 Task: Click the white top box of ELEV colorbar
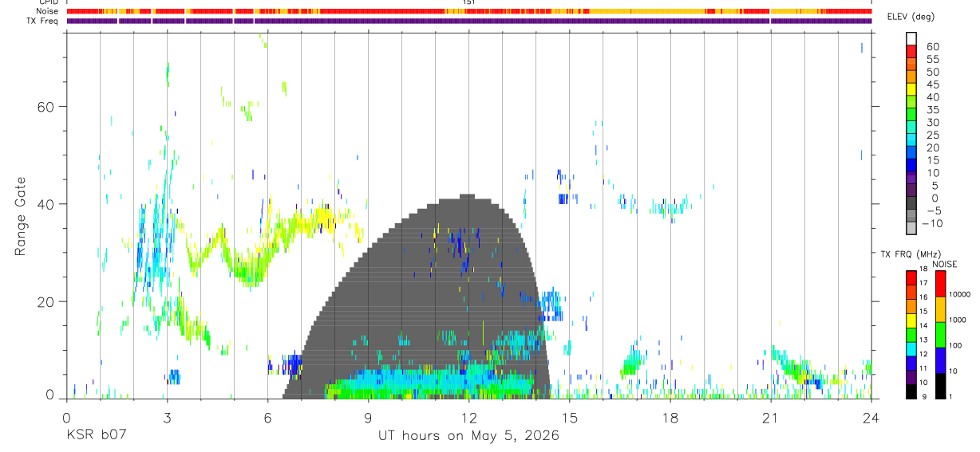[911, 37]
